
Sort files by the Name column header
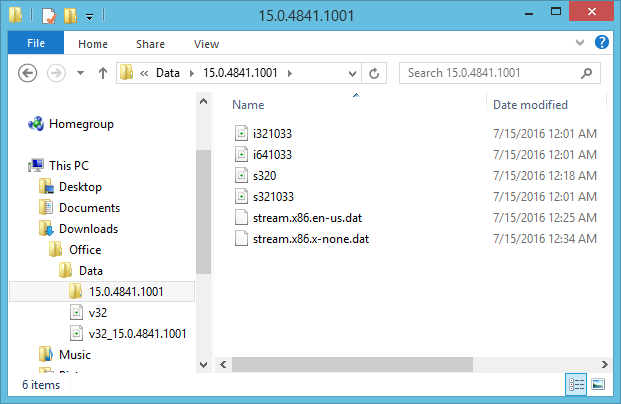click(248, 105)
